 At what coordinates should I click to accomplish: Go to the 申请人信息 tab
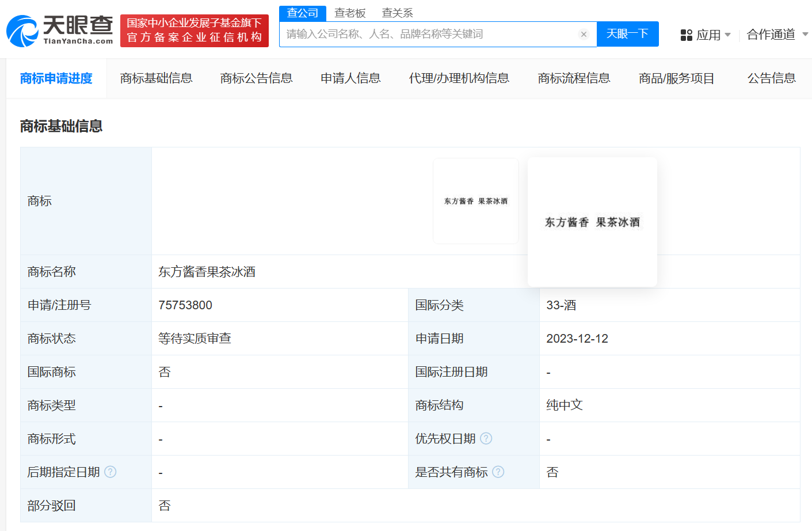tap(350, 78)
